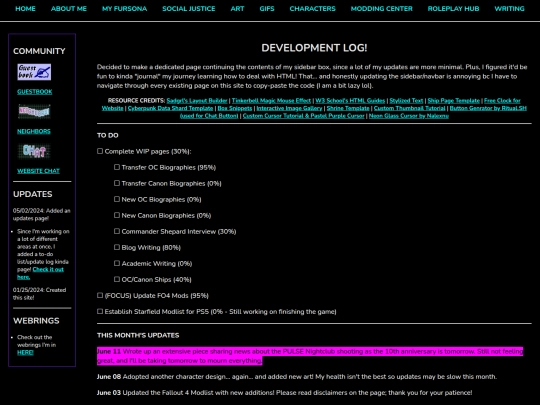
Task: Click the webrings HERE! link
Action: [25, 352]
